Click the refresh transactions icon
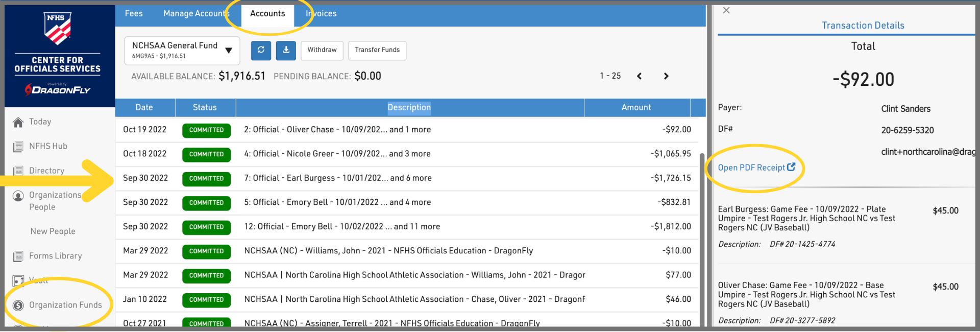 261,50
